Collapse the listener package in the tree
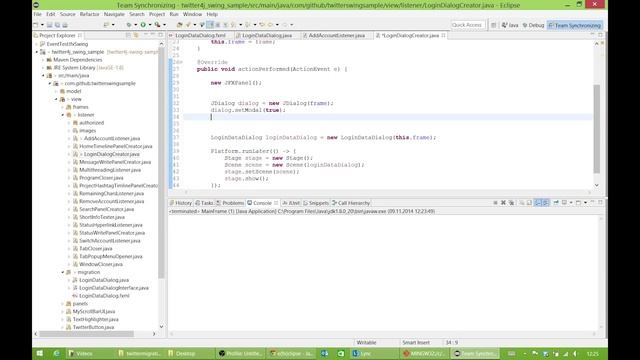The height and width of the screenshot is (360, 640). point(63,115)
